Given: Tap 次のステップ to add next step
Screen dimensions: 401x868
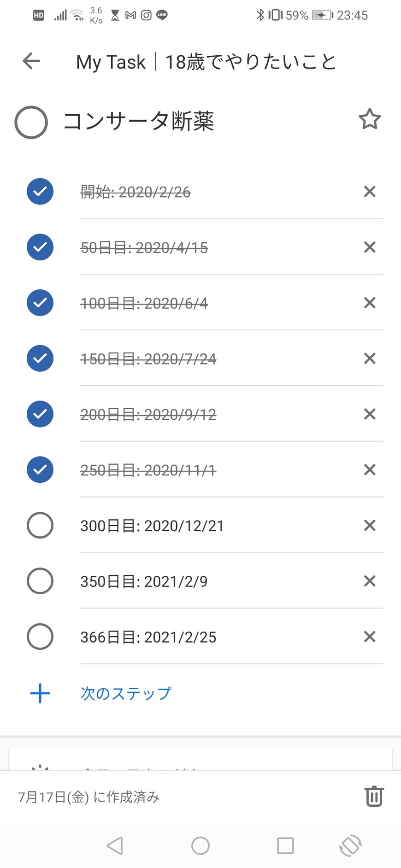Looking at the screenshot, I should point(126,693).
